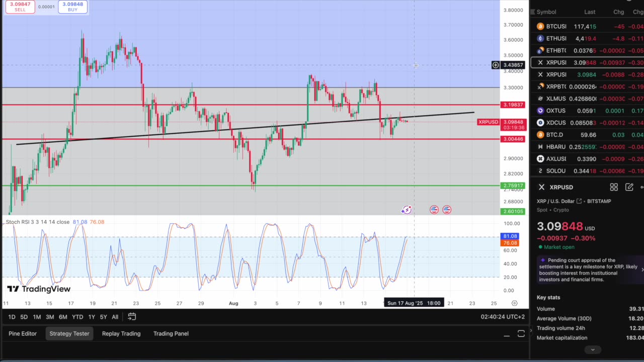
Task: Click the Bitcoin icon in BTCUSD row
Action: (540, 26)
